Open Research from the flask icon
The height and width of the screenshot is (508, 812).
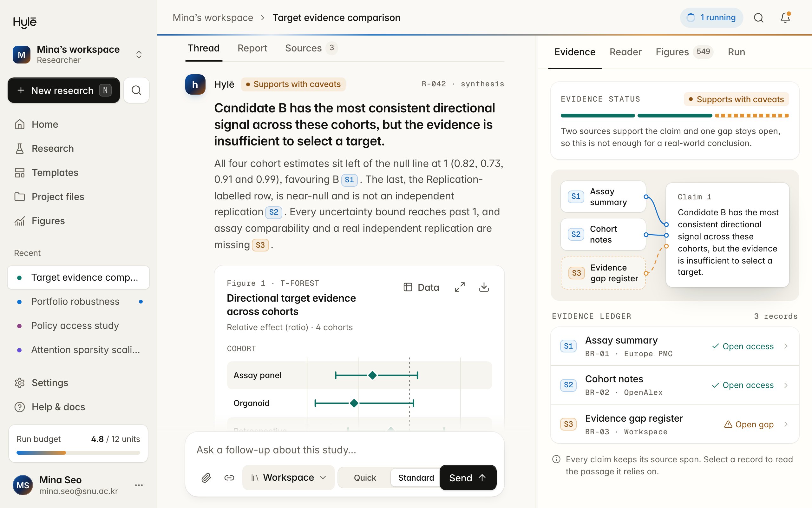point(20,149)
